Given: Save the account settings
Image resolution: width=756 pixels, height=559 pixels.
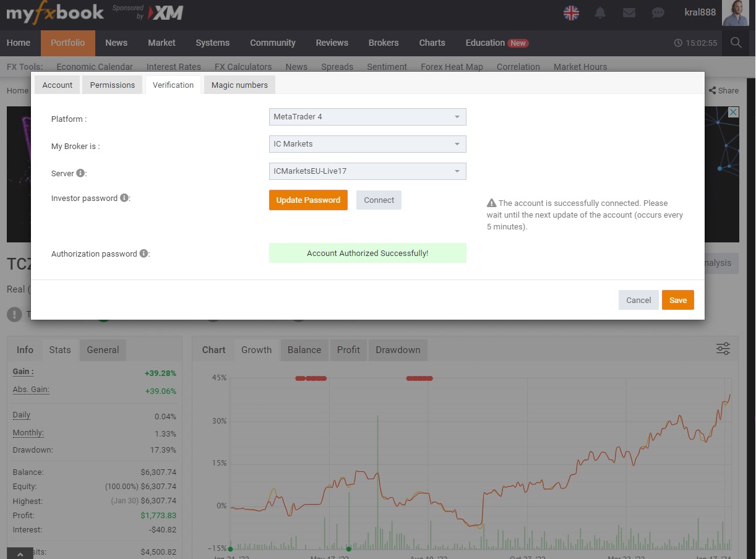Looking at the screenshot, I should 678,300.
